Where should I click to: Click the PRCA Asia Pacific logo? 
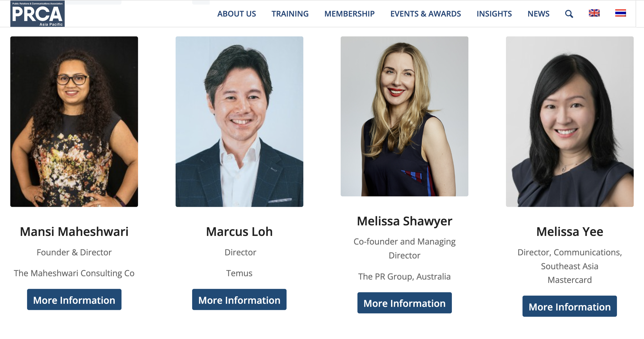point(37,13)
